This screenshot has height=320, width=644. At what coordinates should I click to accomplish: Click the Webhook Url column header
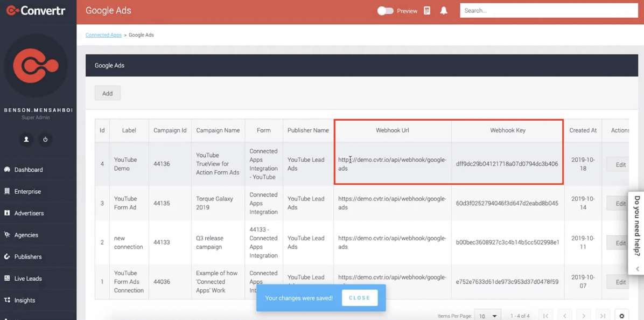pyautogui.click(x=393, y=130)
